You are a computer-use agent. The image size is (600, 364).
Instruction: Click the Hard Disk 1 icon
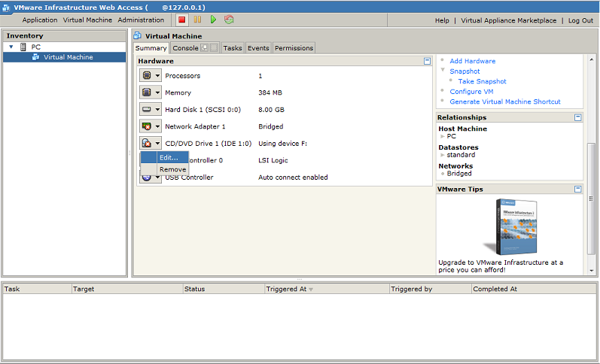[147, 109]
